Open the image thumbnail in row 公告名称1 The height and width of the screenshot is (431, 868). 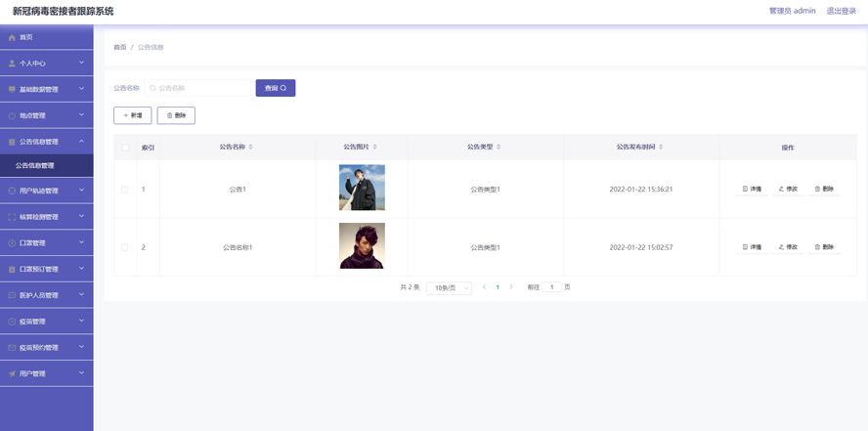(x=362, y=245)
